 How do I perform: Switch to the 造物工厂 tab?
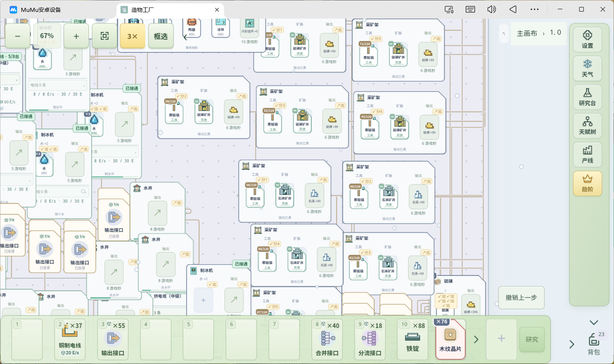tap(170, 10)
